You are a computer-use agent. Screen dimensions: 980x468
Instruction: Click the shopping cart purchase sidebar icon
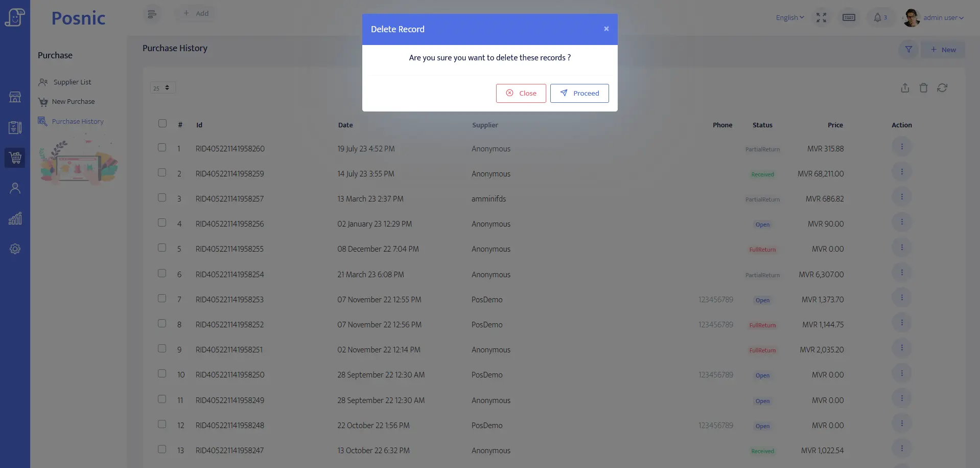[x=15, y=158]
